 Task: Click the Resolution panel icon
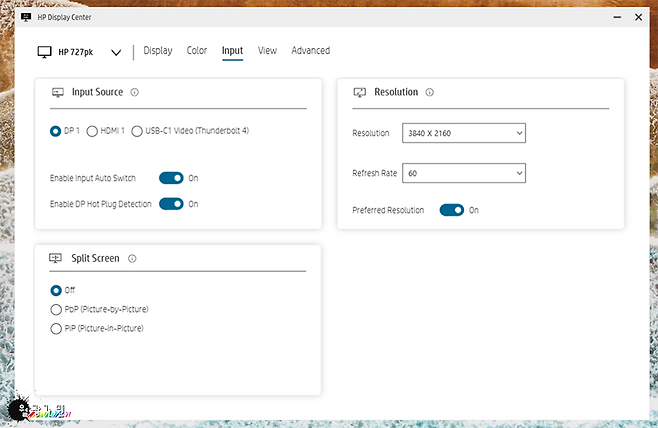(360, 92)
